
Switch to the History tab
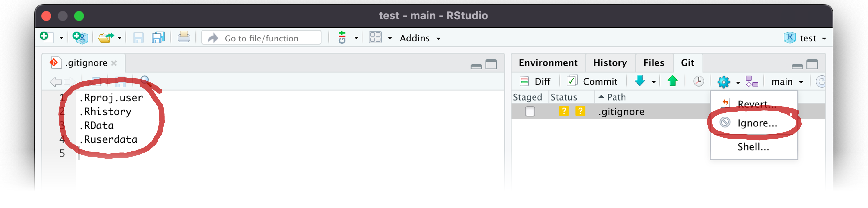point(610,63)
